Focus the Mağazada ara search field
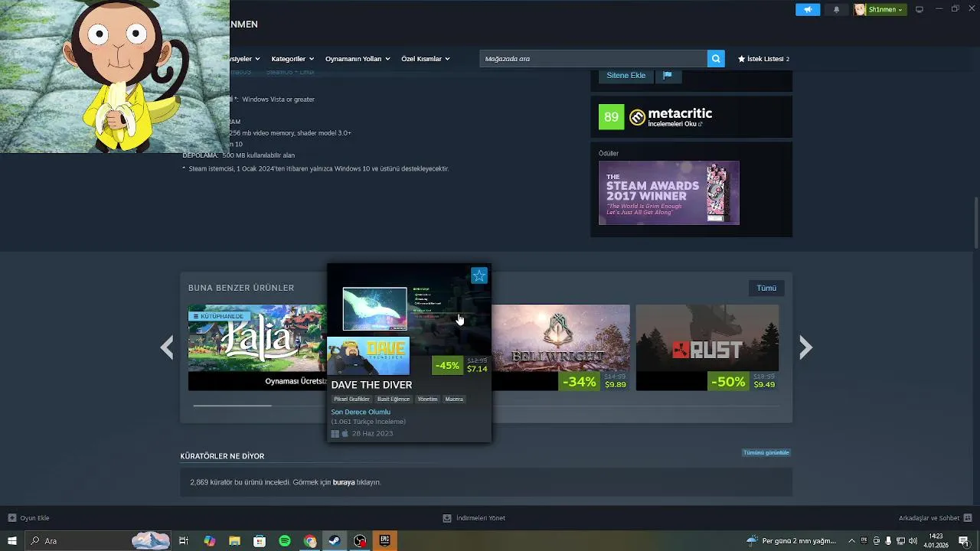The image size is (980, 551). pyautogui.click(x=593, y=59)
